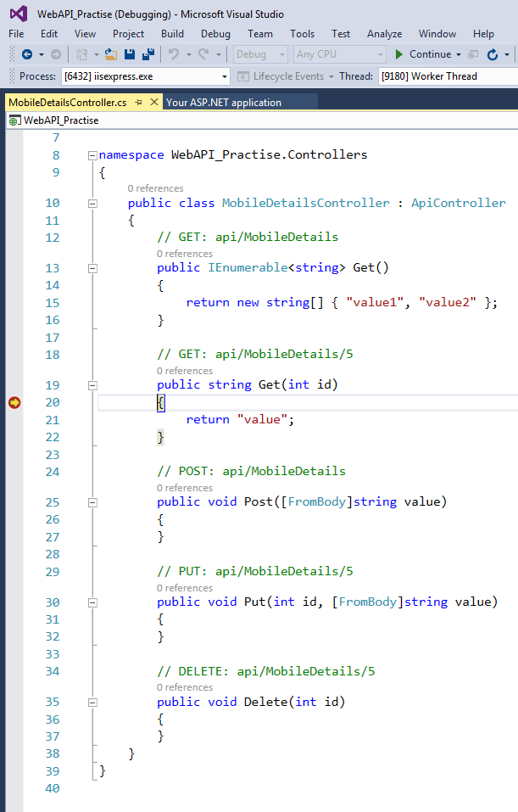Click 0 references link above Get() method

pos(185,254)
